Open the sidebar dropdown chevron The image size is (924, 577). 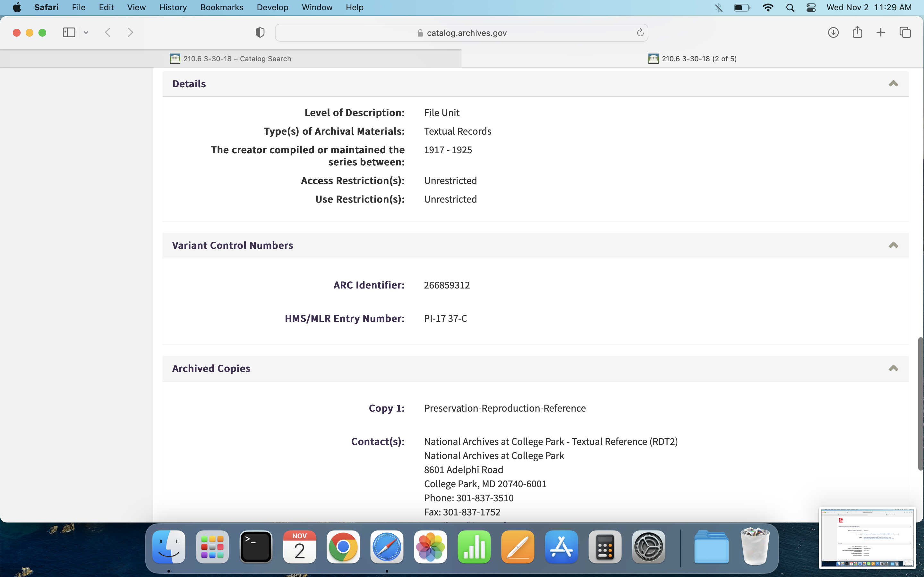pyautogui.click(x=86, y=33)
